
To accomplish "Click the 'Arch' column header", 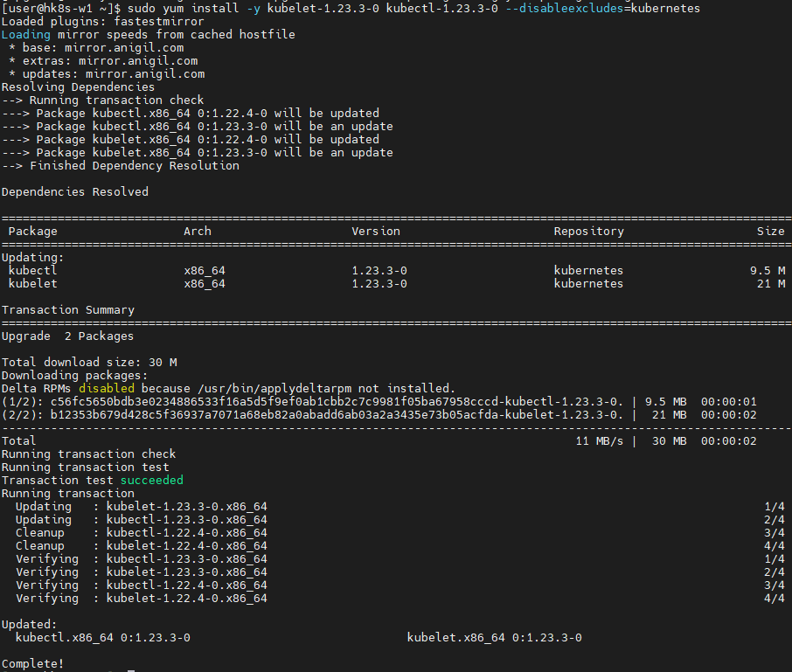I will coord(198,232).
